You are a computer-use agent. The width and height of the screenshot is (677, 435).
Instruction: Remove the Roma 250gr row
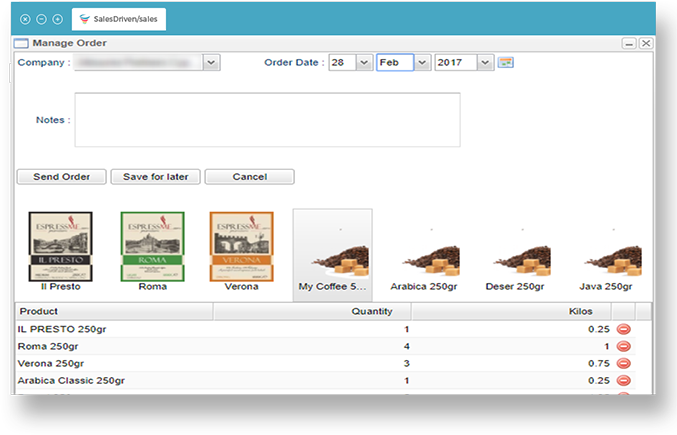(x=623, y=347)
